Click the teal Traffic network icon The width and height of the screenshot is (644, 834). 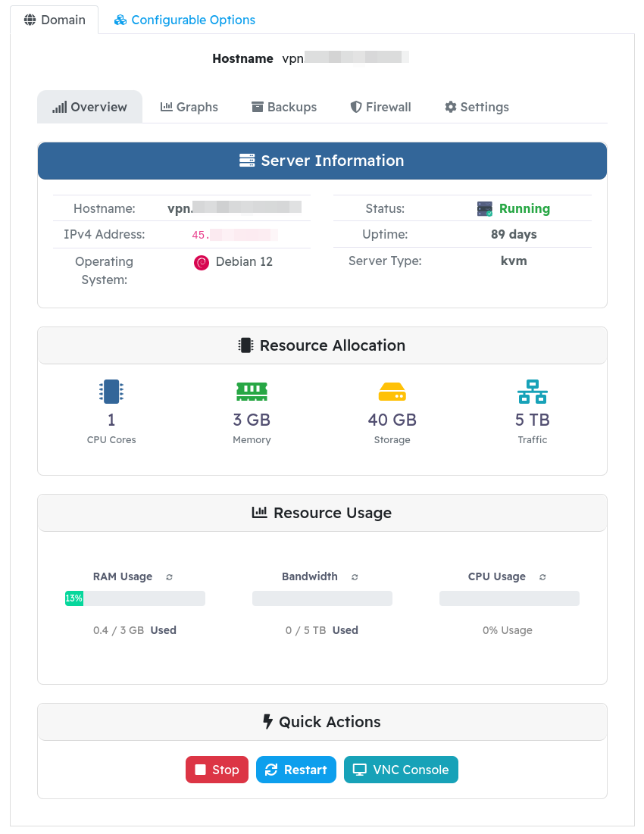pos(533,392)
